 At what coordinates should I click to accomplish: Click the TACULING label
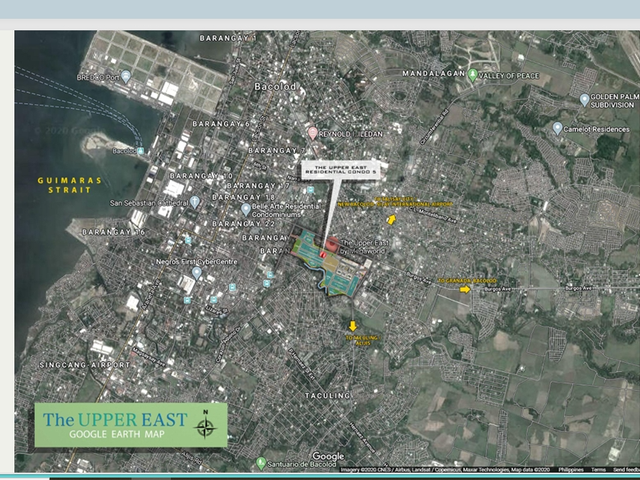tap(328, 395)
